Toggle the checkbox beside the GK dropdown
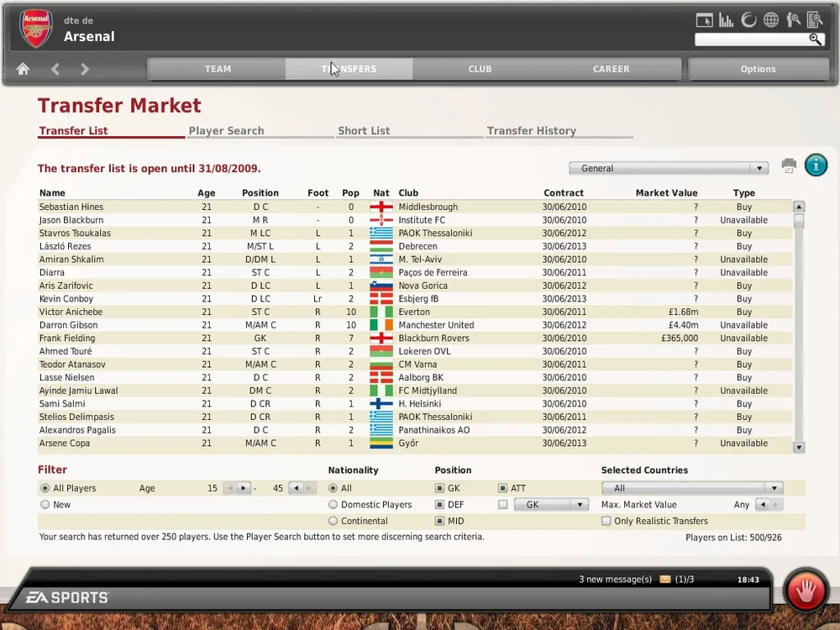This screenshot has height=630, width=840. [x=502, y=504]
